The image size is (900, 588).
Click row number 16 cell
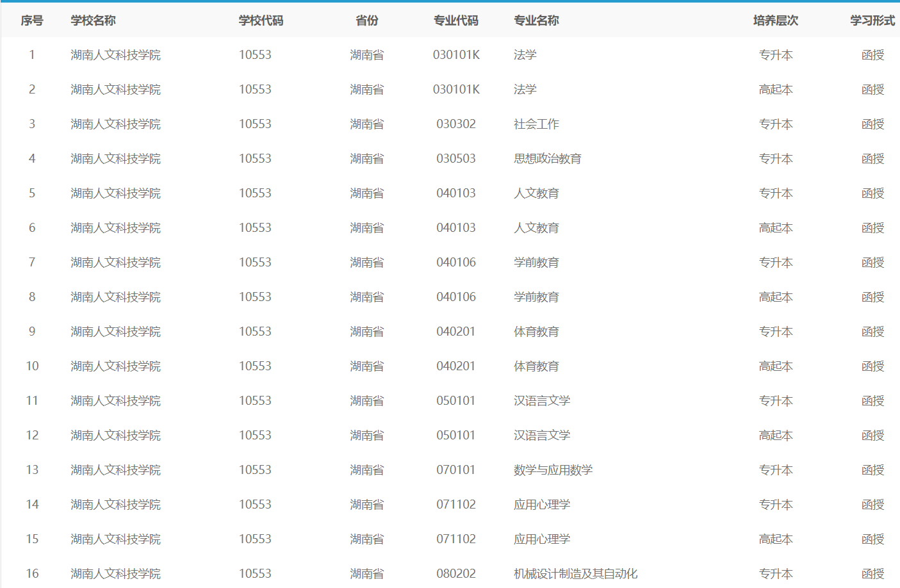click(x=32, y=574)
